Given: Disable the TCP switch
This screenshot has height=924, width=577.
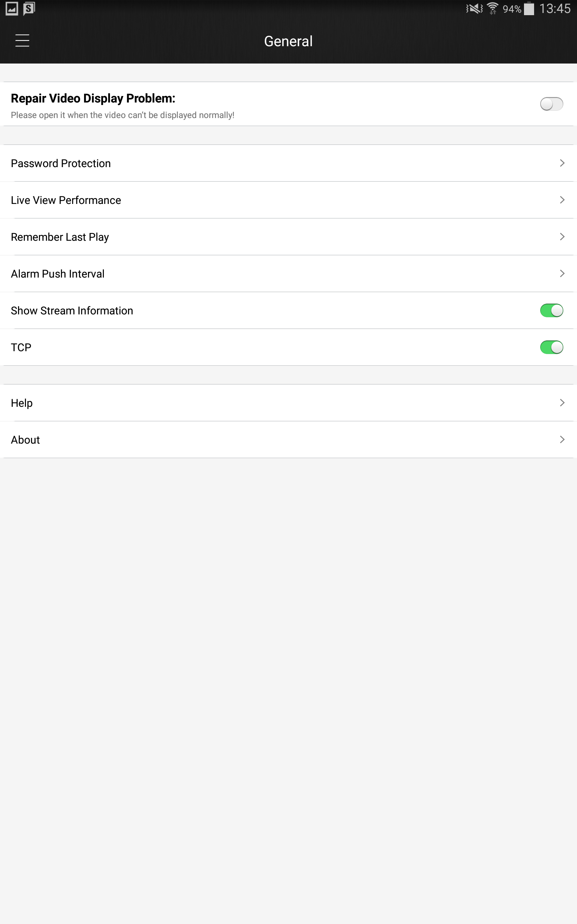Looking at the screenshot, I should (551, 347).
